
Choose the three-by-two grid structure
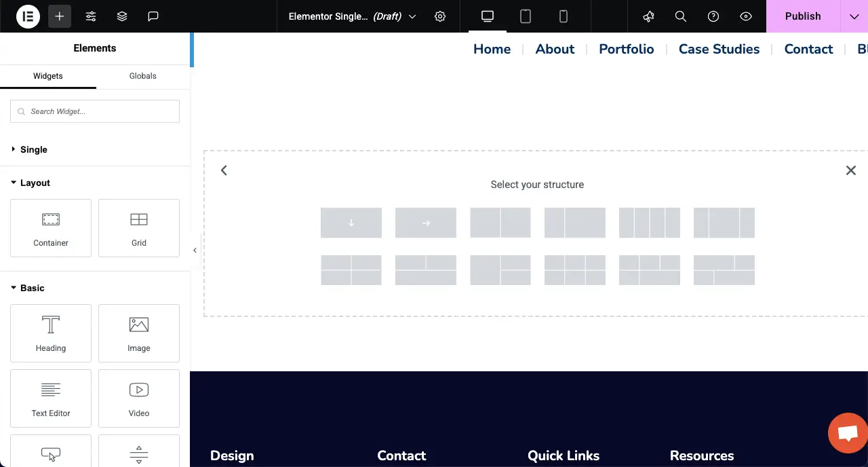[575, 270]
